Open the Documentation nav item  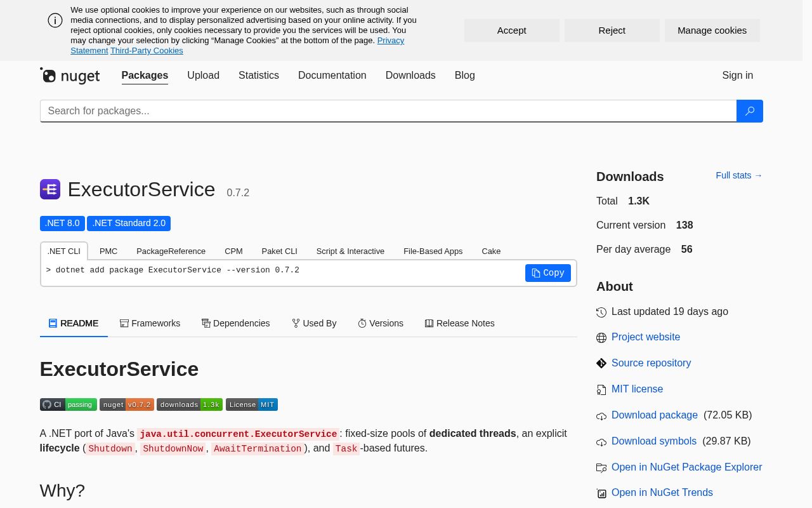(332, 76)
